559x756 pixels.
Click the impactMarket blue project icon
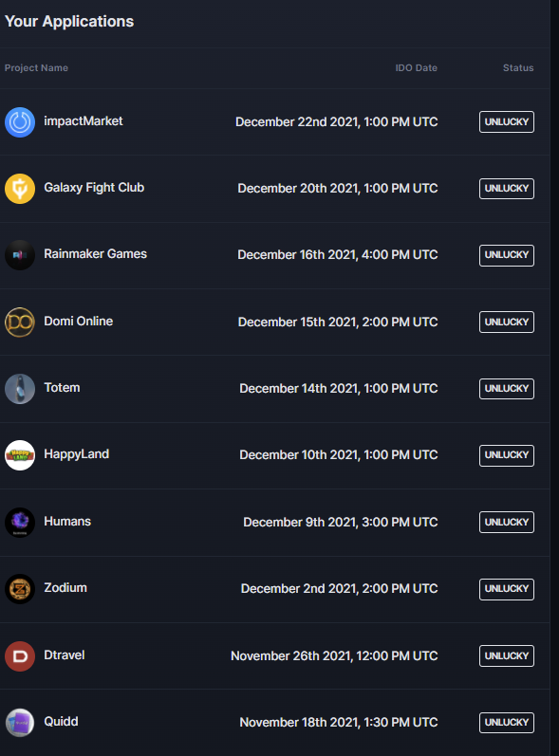point(20,122)
